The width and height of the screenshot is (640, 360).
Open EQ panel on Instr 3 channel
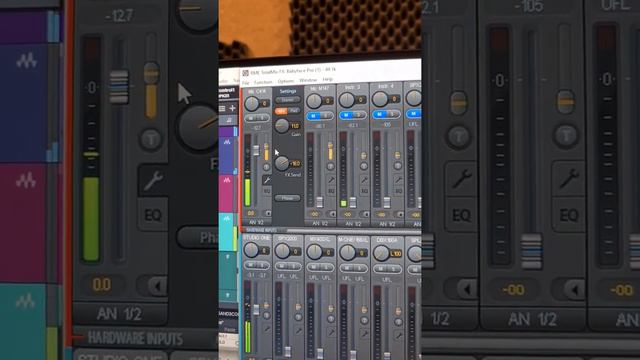(364, 191)
